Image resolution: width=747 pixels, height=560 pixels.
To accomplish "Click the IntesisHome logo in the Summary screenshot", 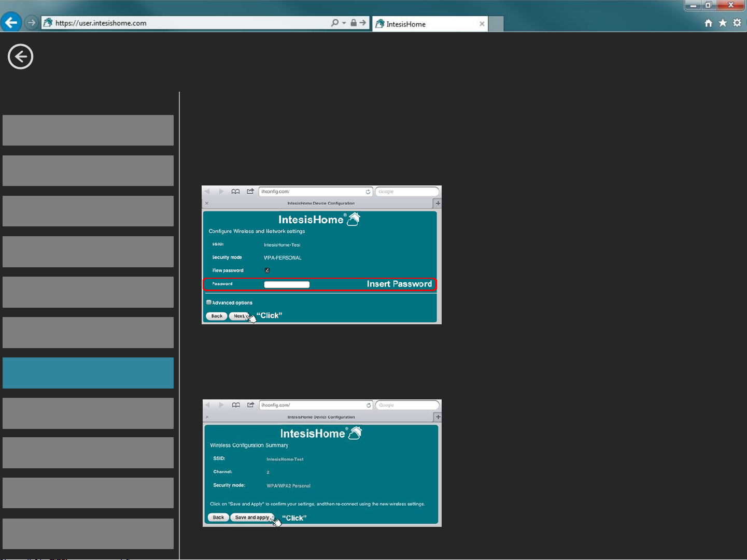I will [321, 433].
